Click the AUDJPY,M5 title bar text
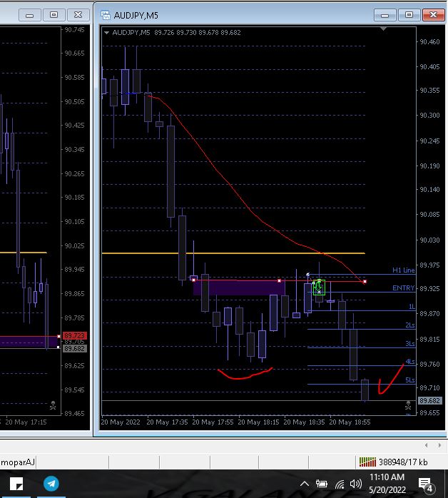This screenshot has height=498, width=448. [x=136, y=15]
